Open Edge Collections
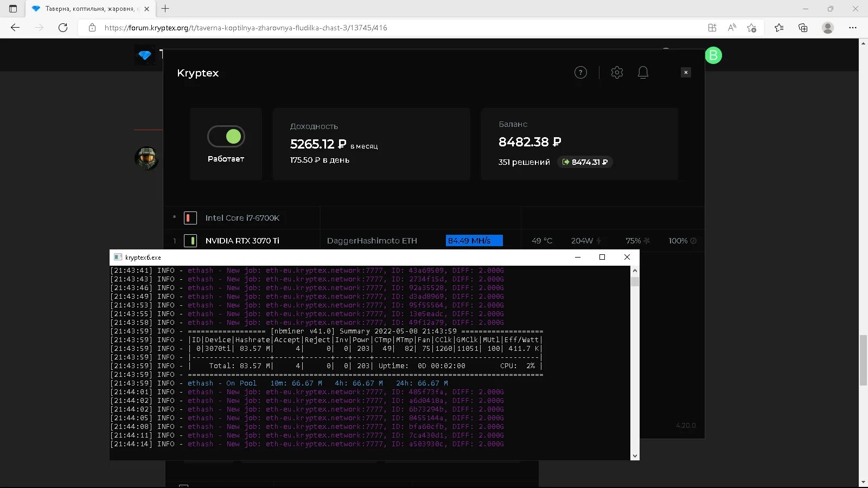This screenshot has width=868, height=488. 803,28
